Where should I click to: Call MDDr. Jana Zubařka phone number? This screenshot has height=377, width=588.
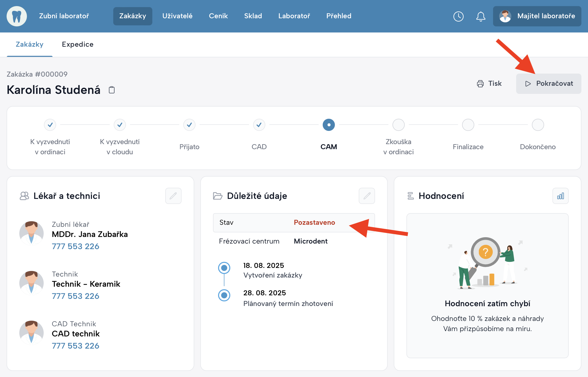click(75, 246)
